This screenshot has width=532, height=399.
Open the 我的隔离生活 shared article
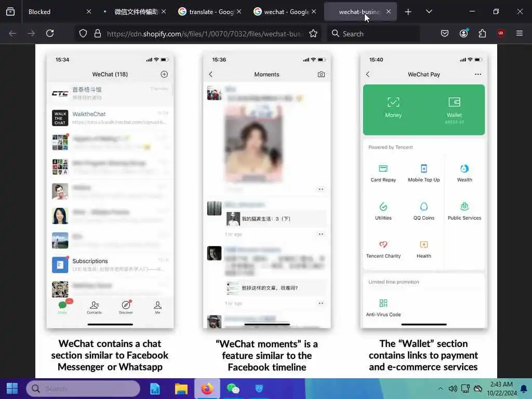[275, 219]
